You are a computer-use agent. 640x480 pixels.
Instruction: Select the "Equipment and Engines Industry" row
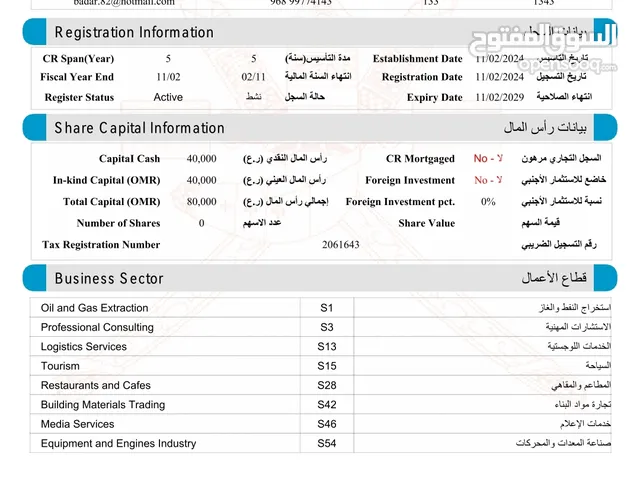pos(320,443)
